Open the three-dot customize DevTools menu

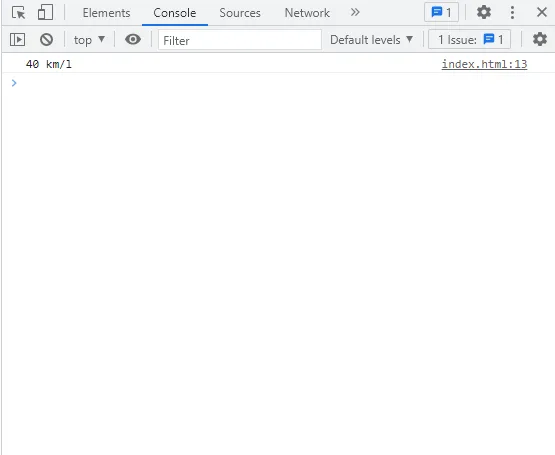tap(512, 13)
